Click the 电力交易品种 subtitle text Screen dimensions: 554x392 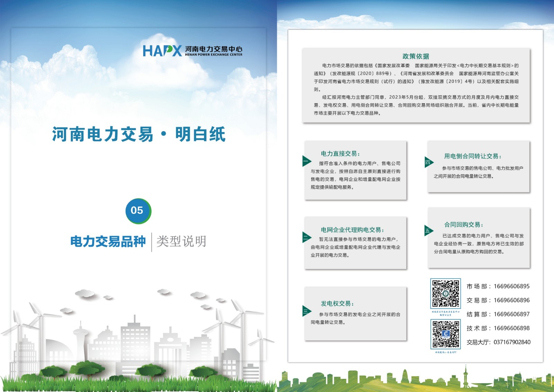click(x=108, y=241)
